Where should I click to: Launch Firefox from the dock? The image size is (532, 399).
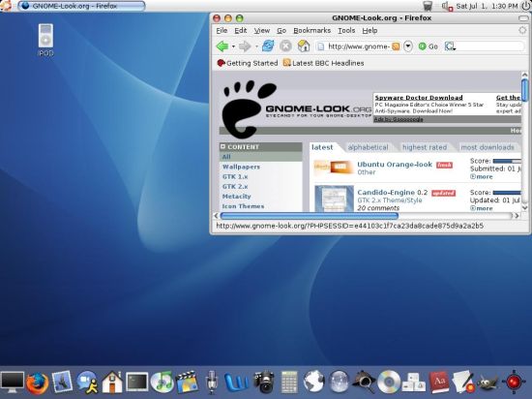coord(37,384)
